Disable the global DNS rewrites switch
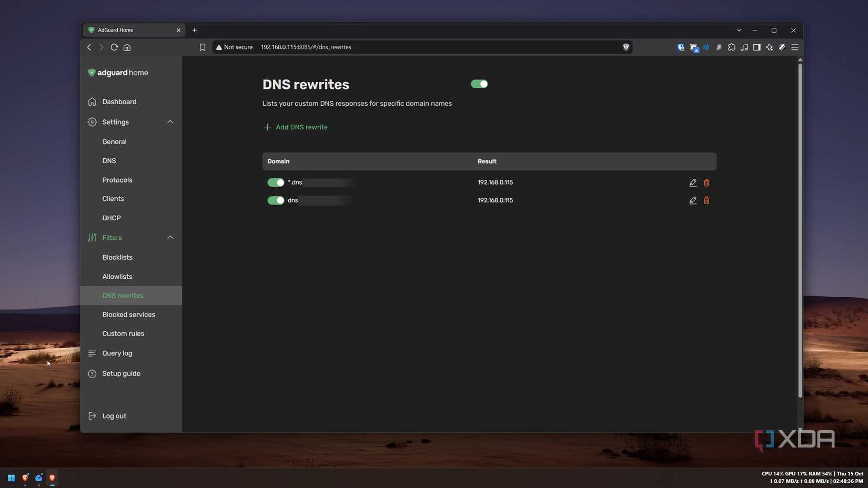The width and height of the screenshot is (868, 488). [x=479, y=84]
